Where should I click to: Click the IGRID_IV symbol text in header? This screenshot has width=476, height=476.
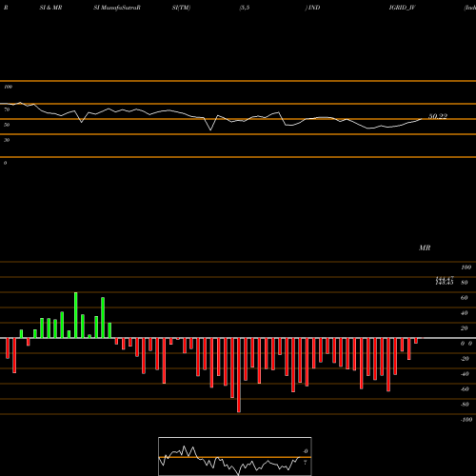click(402, 8)
